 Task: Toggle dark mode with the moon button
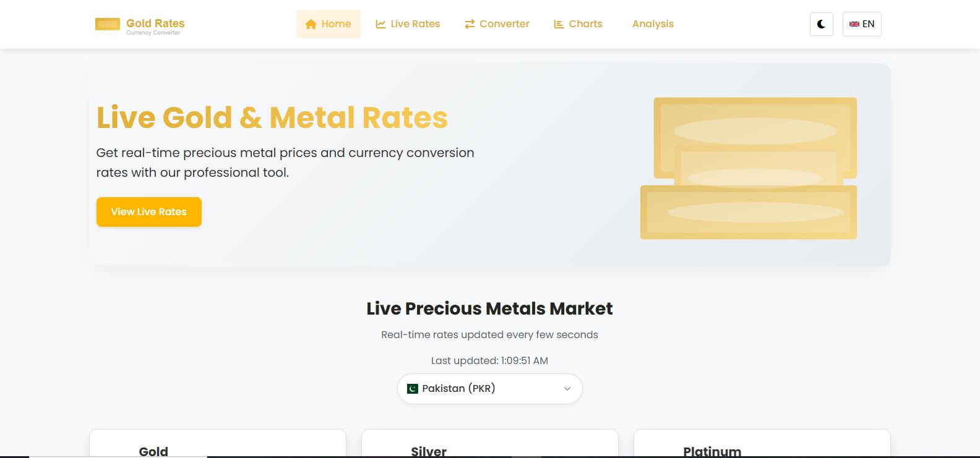[x=821, y=24]
